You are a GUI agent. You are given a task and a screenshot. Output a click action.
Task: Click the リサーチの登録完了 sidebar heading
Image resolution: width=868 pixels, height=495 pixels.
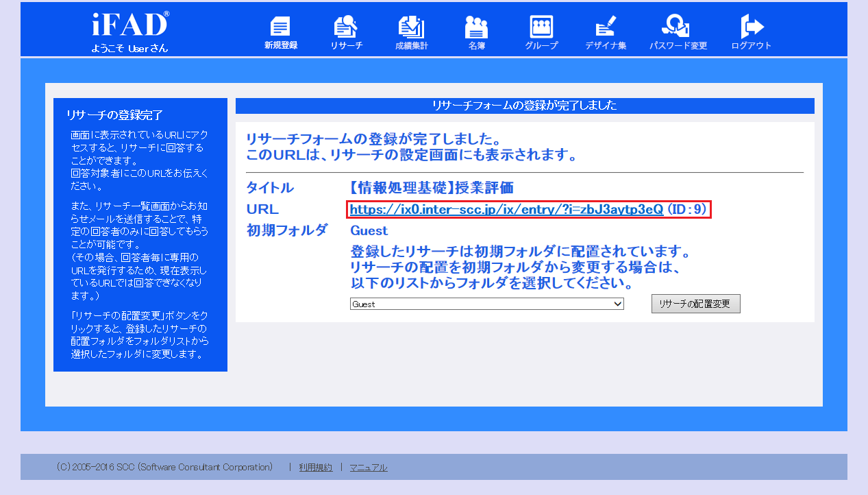pyautogui.click(x=114, y=115)
